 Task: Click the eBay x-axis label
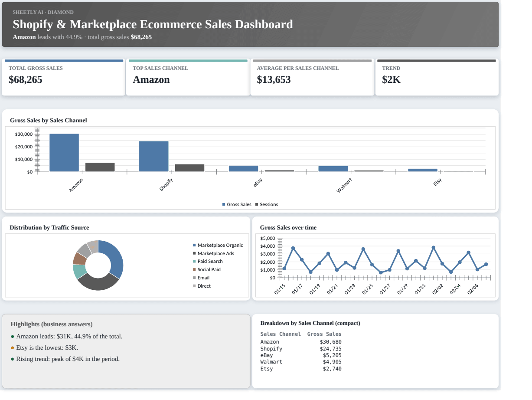pyautogui.click(x=258, y=183)
